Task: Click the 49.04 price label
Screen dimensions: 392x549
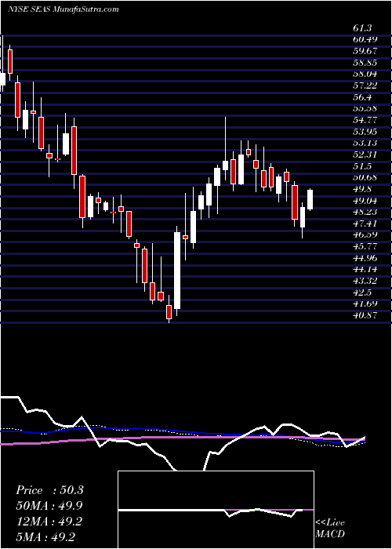Action: (x=365, y=201)
